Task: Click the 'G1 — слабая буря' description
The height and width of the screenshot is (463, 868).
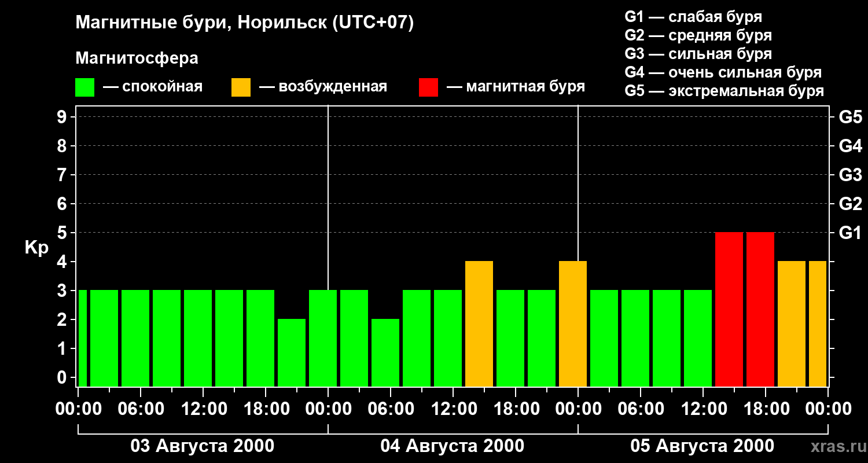Action: click(x=693, y=16)
